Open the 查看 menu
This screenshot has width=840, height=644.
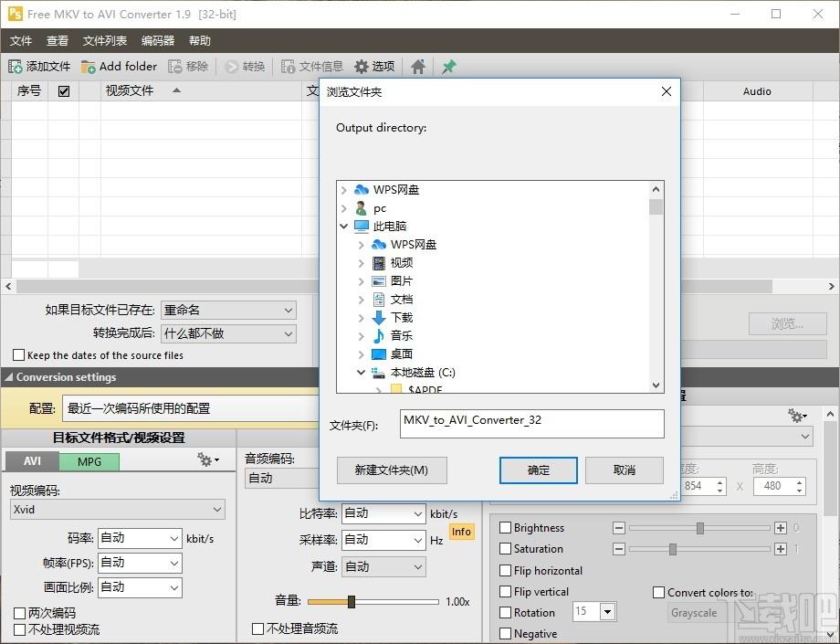58,41
